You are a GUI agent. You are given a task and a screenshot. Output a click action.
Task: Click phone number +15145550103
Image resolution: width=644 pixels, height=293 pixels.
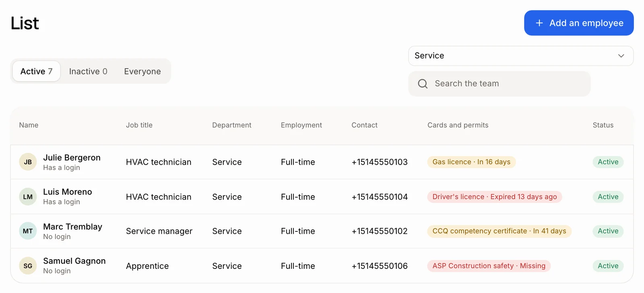[x=380, y=162]
